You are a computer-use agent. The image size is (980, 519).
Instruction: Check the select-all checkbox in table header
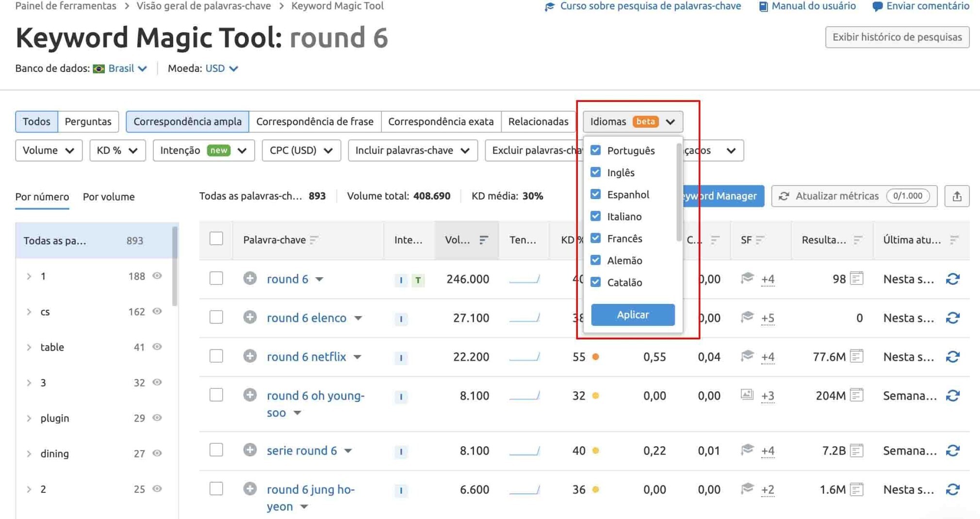click(216, 239)
